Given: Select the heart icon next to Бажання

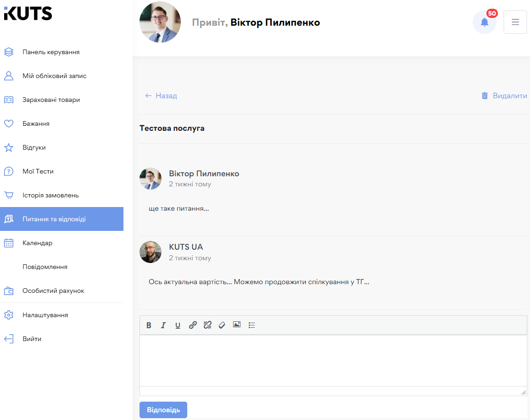Looking at the screenshot, I should pos(9,123).
